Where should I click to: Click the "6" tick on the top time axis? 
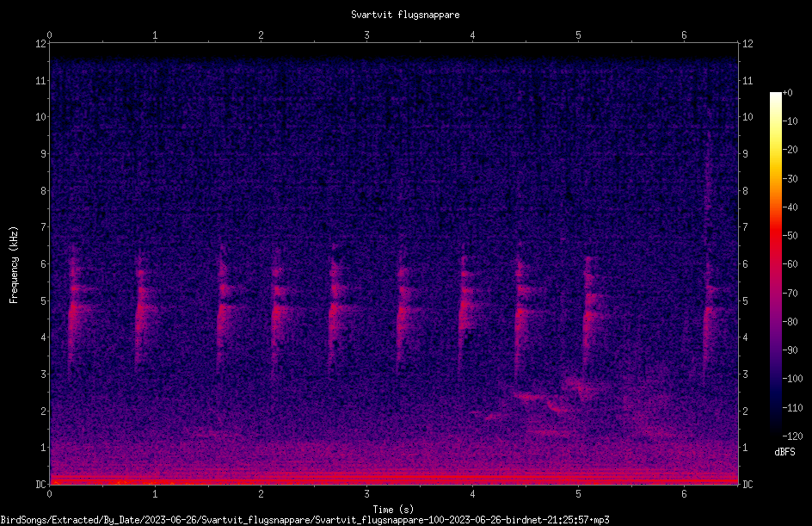point(684,35)
